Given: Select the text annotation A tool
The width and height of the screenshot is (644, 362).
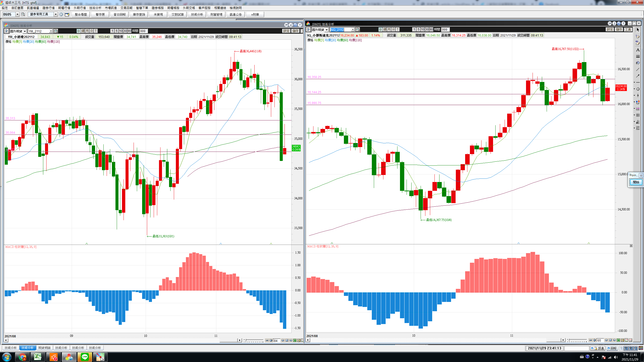Looking at the screenshot, I should (638, 50).
